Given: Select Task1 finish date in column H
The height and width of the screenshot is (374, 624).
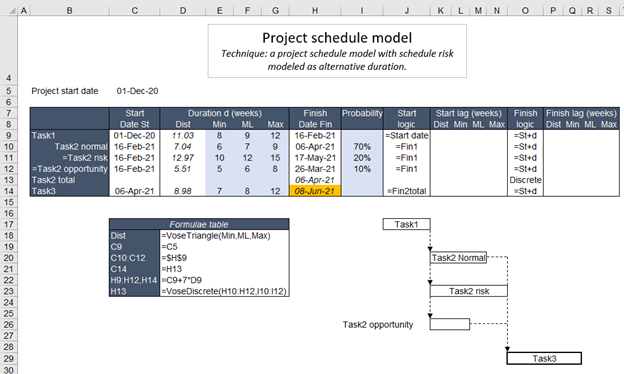Looking at the screenshot, I should [315, 136].
